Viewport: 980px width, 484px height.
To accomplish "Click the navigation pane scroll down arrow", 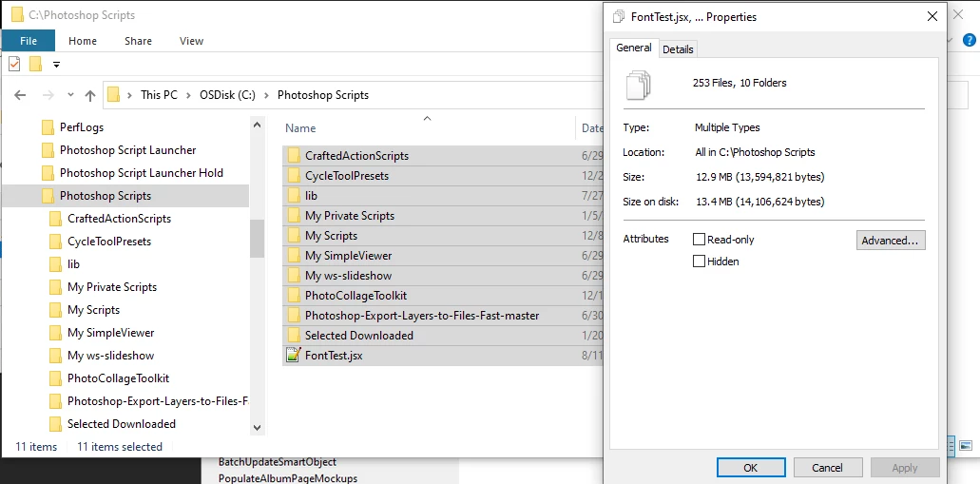I will click(257, 428).
